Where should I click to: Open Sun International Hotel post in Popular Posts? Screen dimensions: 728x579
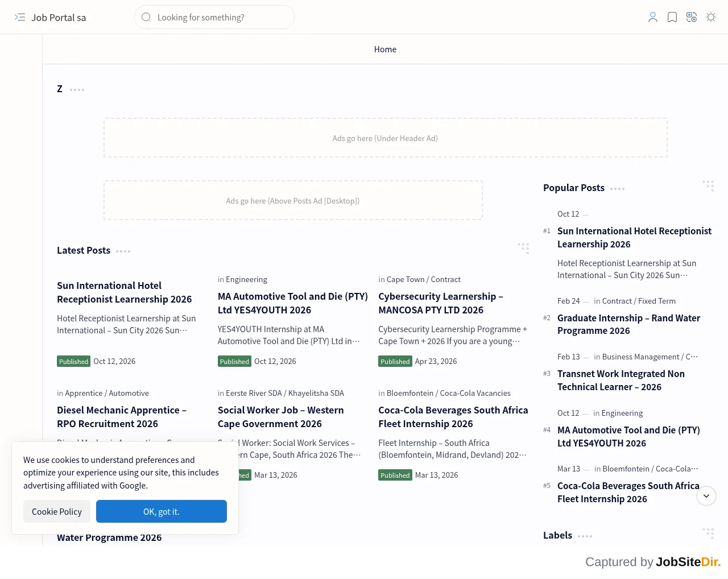coord(634,238)
